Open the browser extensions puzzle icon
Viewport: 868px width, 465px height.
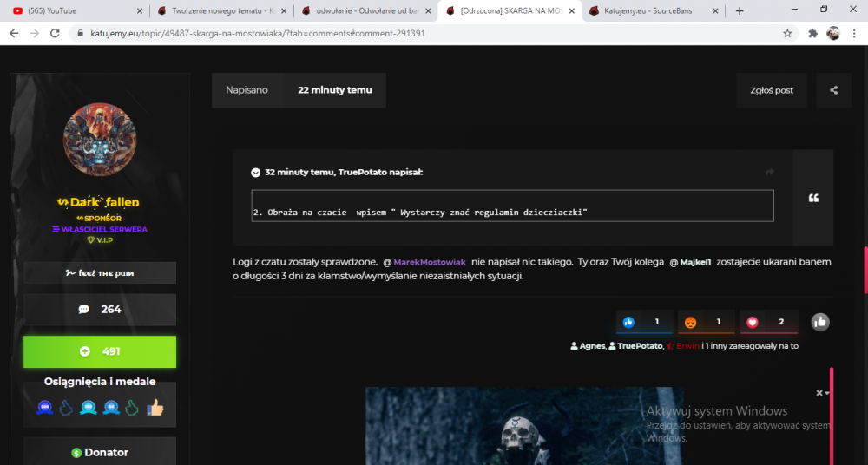pyautogui.click(x=812, y=33)
